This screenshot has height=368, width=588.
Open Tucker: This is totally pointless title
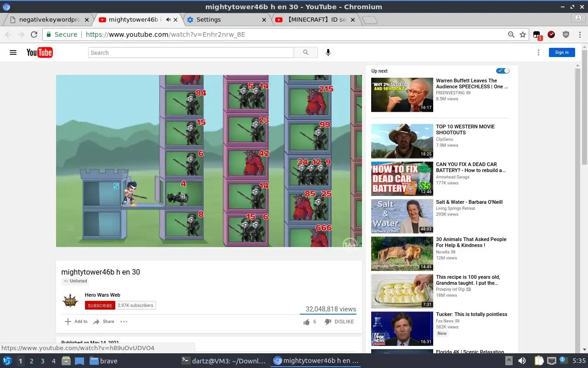coord(472,315)
